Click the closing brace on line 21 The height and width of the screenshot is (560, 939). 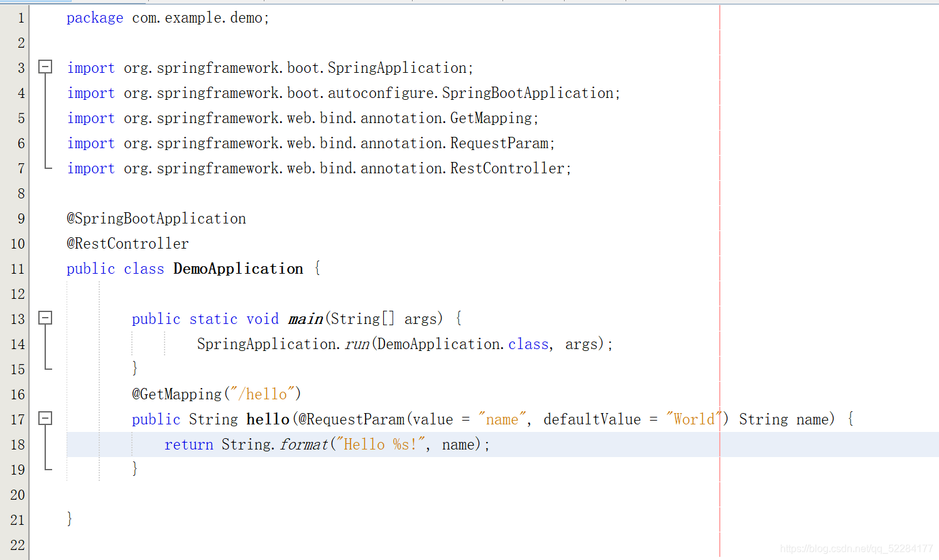coord(70,519)
